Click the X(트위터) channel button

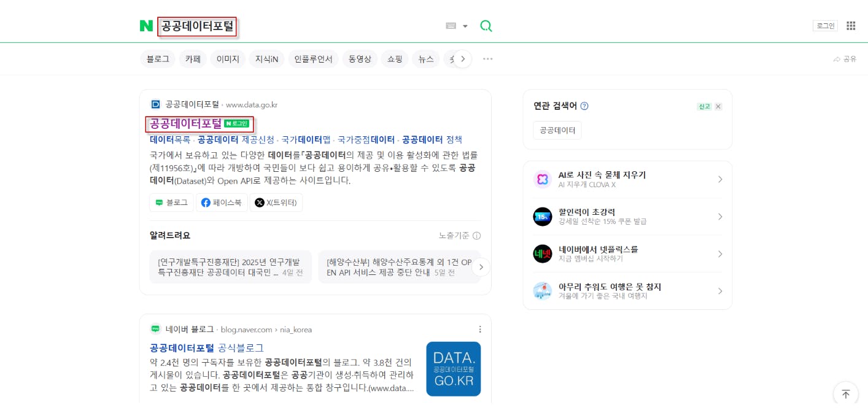(276, 203)
